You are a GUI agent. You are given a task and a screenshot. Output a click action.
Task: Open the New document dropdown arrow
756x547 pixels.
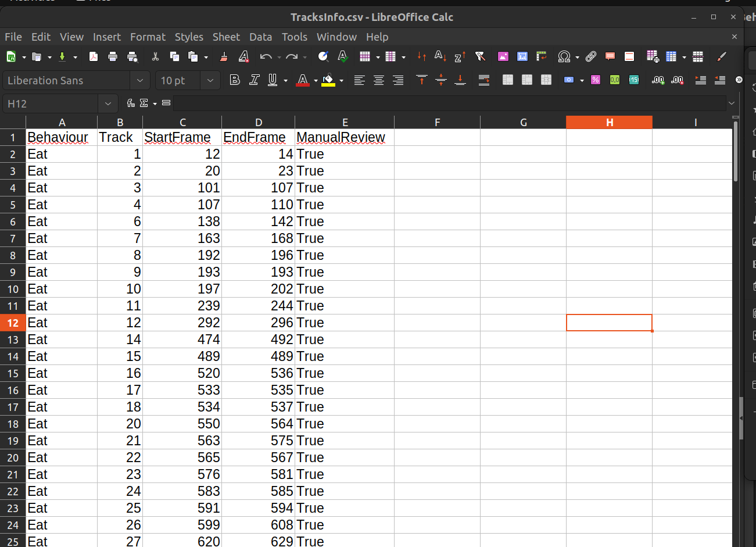tap(24, 57)
